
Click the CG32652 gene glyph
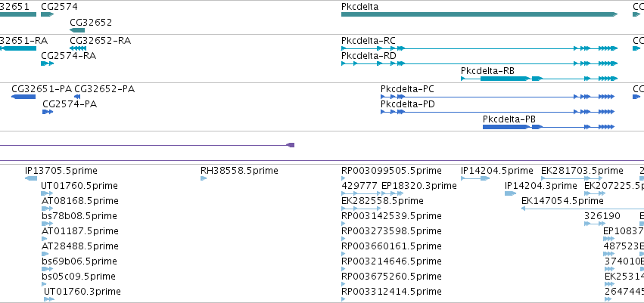tap(77, 30)
